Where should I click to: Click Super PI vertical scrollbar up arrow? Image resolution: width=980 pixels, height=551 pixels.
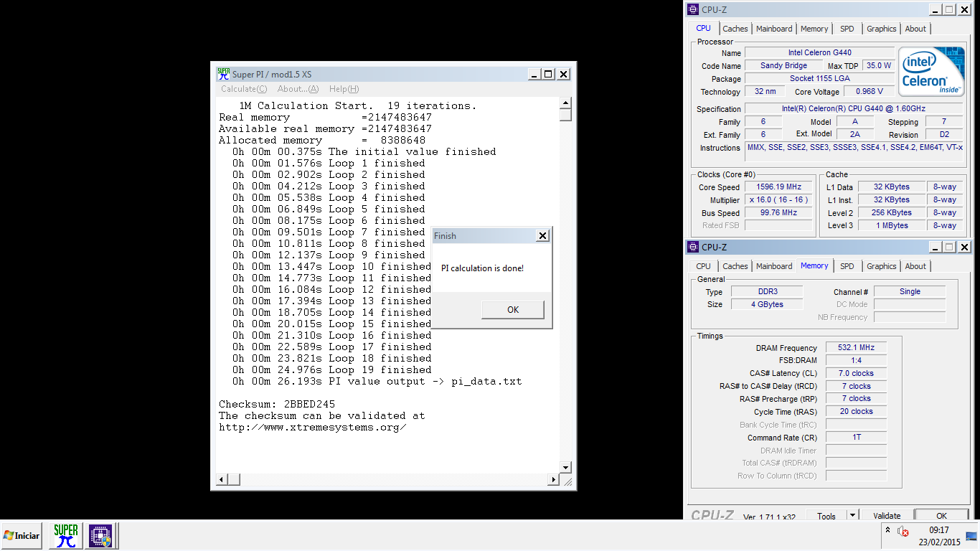(565, 103)
